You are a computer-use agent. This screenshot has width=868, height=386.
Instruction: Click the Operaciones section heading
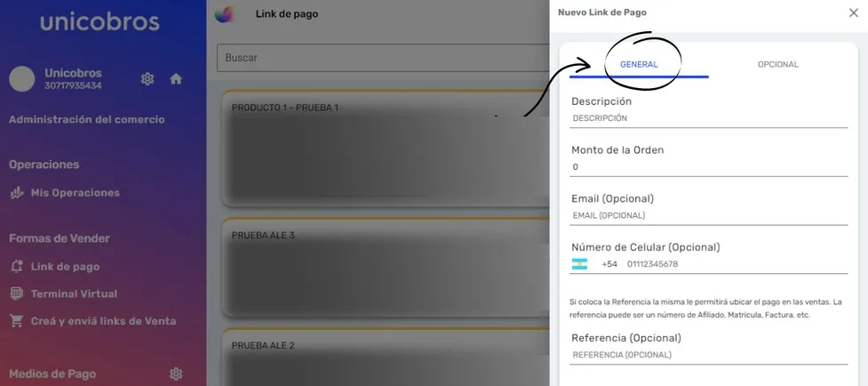pos(44,165)
